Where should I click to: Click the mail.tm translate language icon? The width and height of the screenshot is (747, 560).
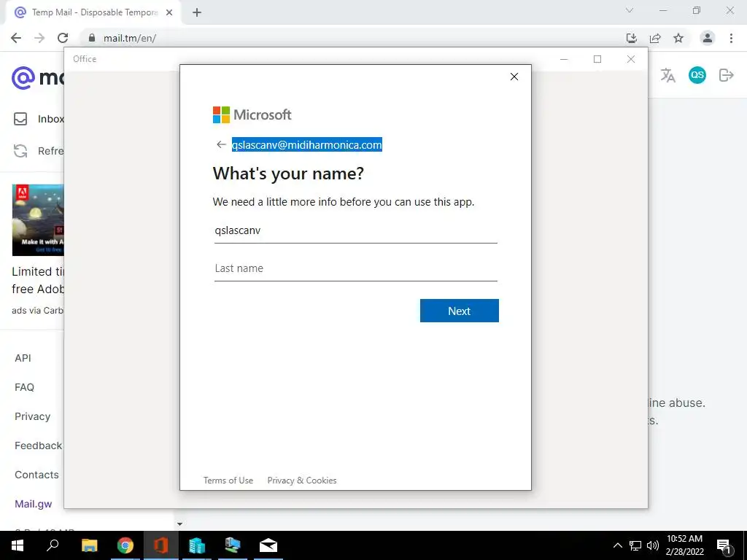click(668, 75)
